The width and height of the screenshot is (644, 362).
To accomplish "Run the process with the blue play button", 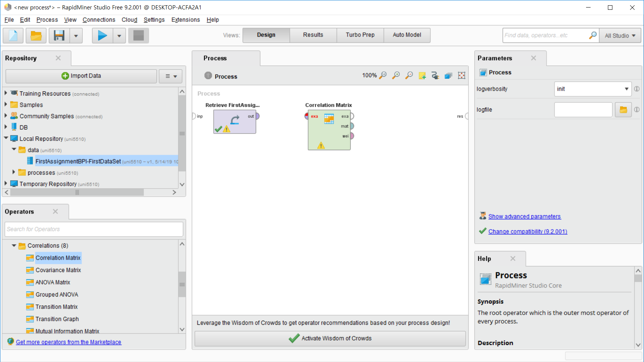I will coord(102,35).
